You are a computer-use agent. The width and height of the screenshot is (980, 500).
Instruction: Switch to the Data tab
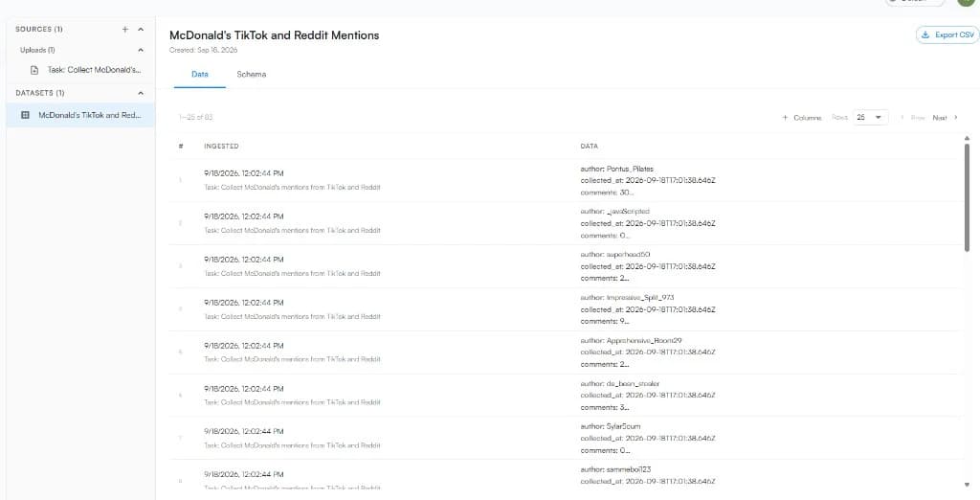pyautogui.click(x=200, y=74)
